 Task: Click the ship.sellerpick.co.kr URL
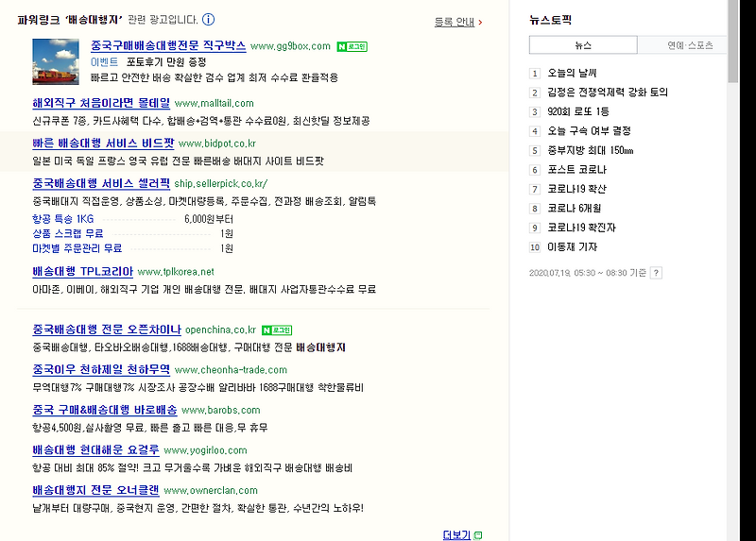[x=221, y=183]
